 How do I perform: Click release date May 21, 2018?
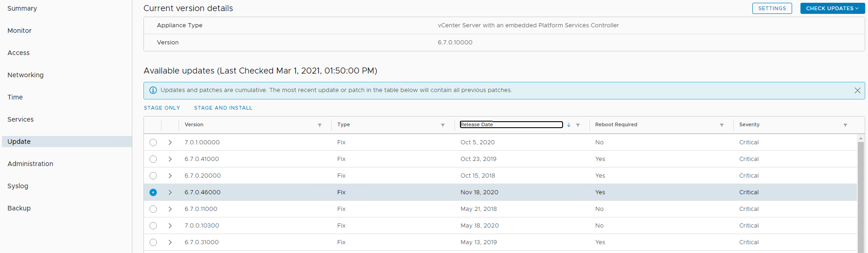tap(478, 209)
